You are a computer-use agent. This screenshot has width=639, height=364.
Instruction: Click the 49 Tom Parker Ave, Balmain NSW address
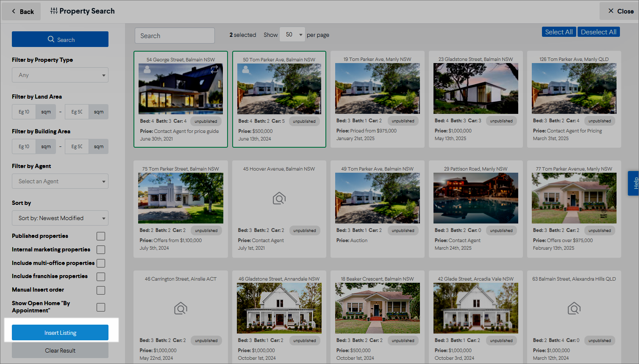tap(378, 169)
